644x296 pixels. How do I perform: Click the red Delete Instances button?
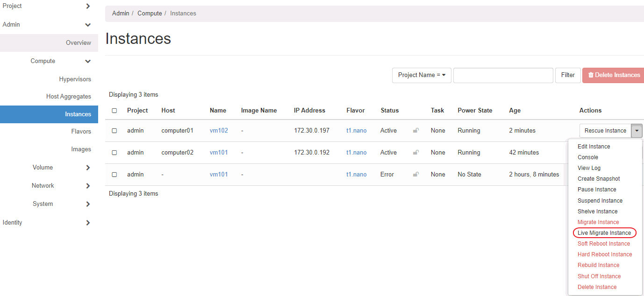(613, 75)
